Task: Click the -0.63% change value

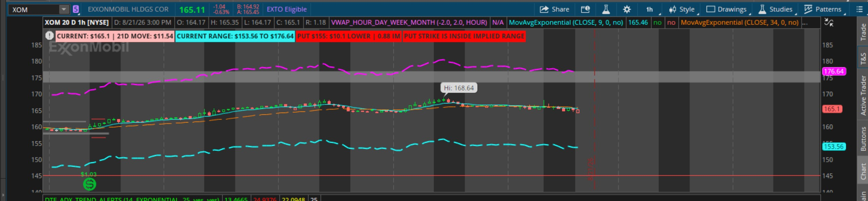Action: (x=221, y=12)
